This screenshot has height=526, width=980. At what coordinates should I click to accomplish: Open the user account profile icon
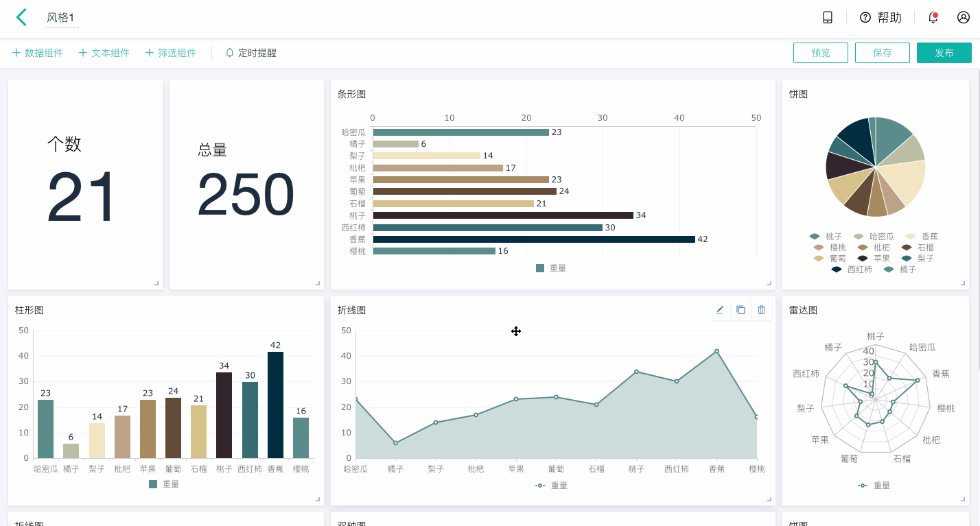964,18
